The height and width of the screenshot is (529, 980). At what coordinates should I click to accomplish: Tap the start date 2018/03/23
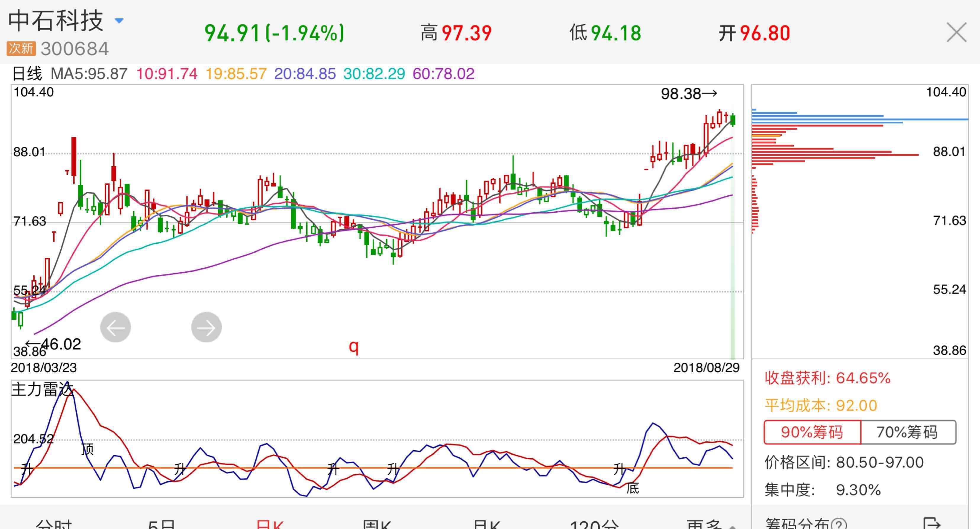44,368
